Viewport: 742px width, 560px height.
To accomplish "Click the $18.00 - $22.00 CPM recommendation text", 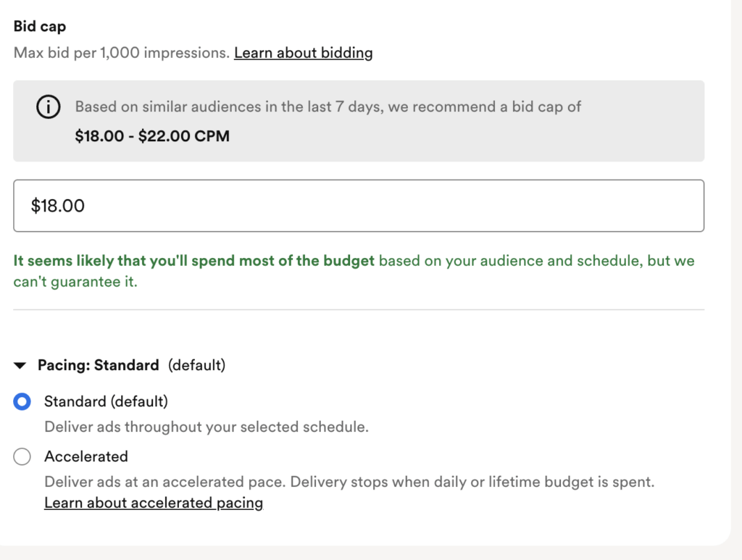I will click(x=152, y=136).
